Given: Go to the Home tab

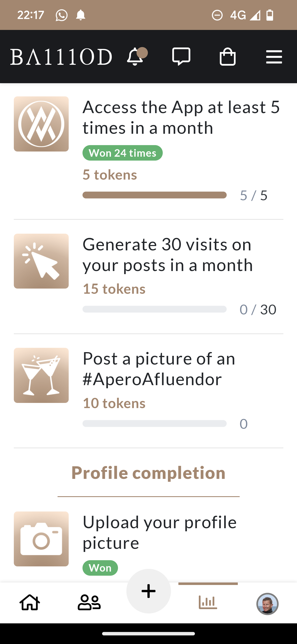Looking at the screenshot, I should coord(30,603).
